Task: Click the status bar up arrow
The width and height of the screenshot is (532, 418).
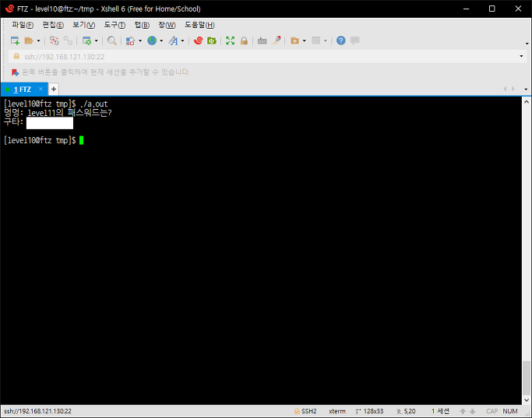Action: coord(463,412)
